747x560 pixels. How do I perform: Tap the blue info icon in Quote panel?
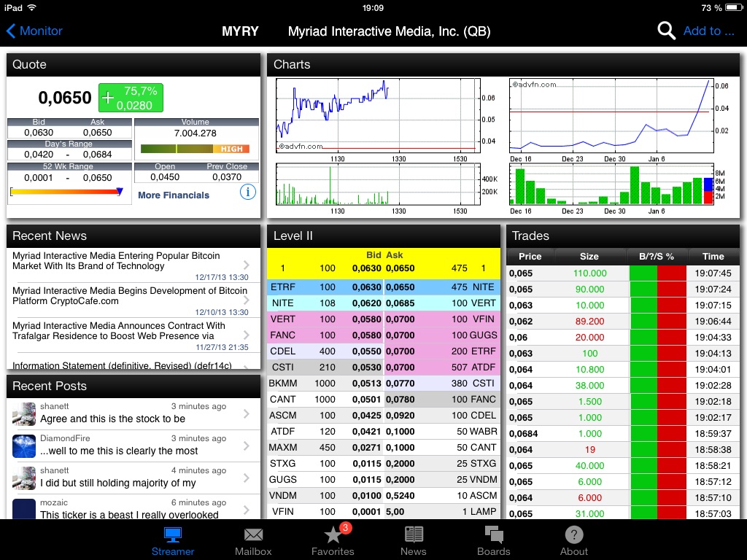(x=248, y=192)
